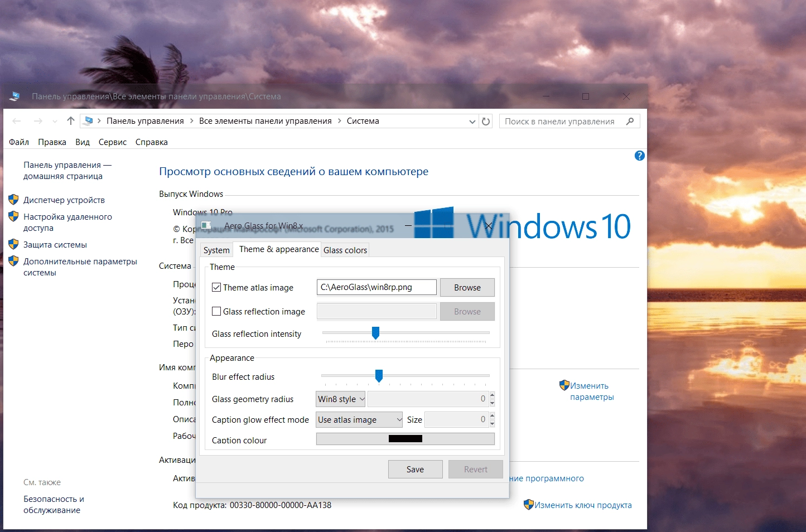Click the Система breadcrumb segment
This screenshot has width=806, height=532.
point(363,121)
